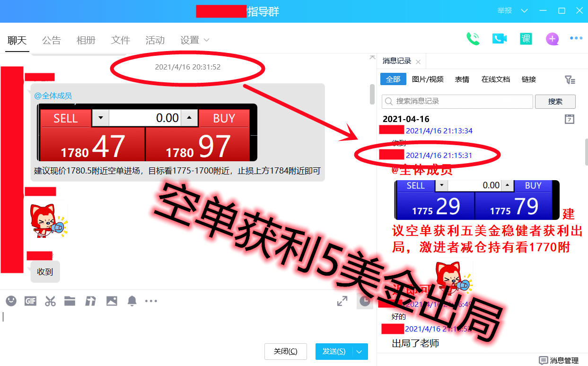
Task: Open the emoji picker in the toolbar
Action: pyautogui.click(x=11, y=301)
